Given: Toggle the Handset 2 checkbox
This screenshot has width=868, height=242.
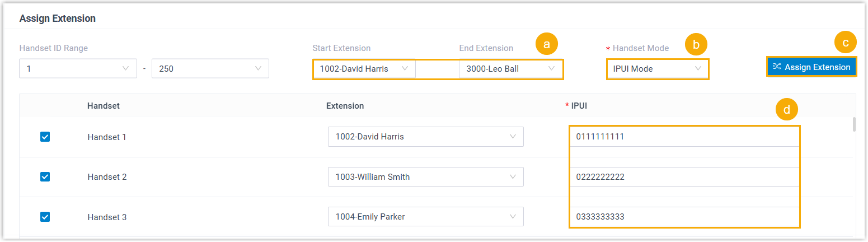Looking at the screenshot, I should [x=45, y=177].
